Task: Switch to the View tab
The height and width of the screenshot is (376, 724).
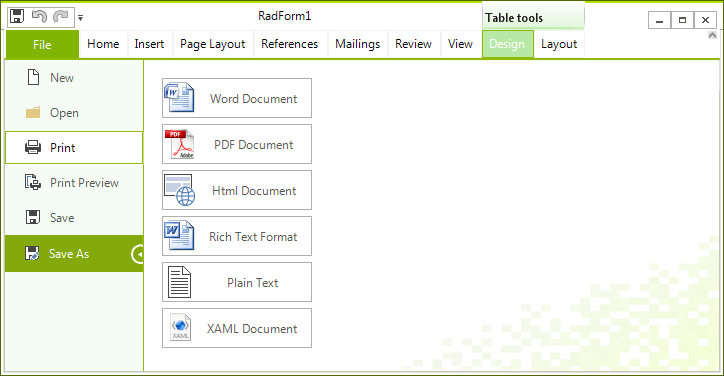Action: [x=460, y=44]
